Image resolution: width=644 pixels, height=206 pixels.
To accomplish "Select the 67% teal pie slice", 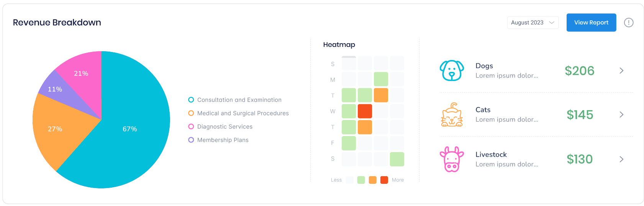I will click(130, 130).
